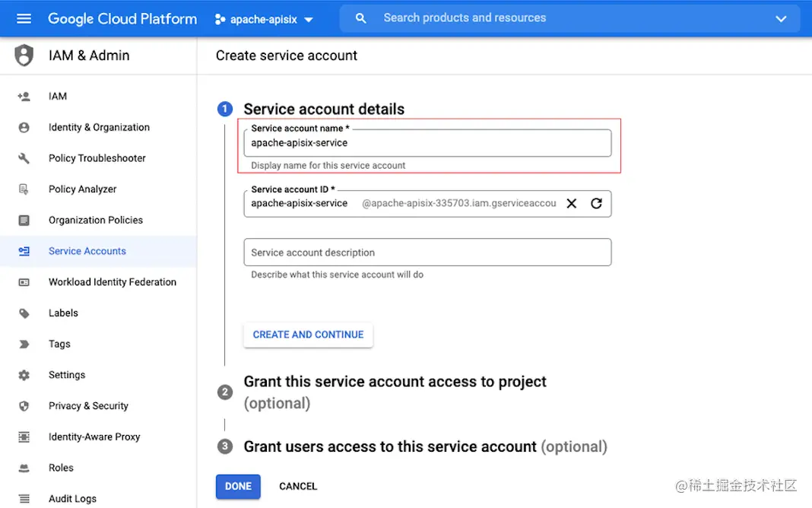Focus the Service account description field
The height and width of the screenshot is (508, 812).
pyautogui.click(x=427, y=252)
